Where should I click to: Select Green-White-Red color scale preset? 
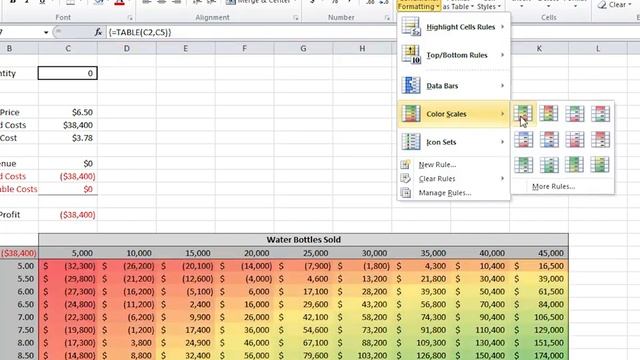pos(575,113)
